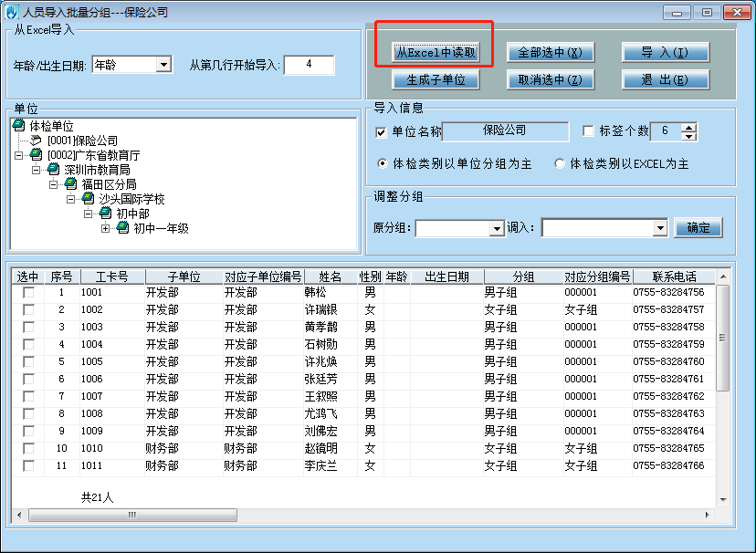Open the 调入 dropdown
The image size is (756, 553).
point(660,228)
